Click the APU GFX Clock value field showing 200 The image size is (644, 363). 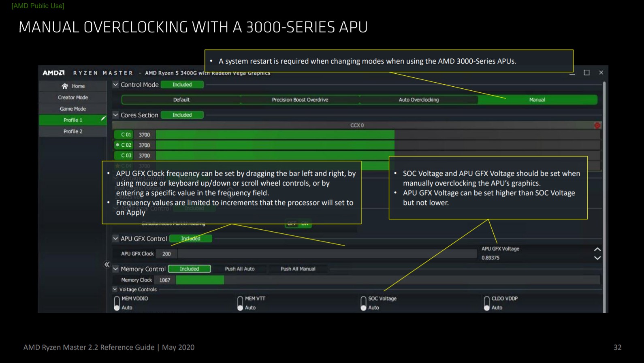coord(166,253)
